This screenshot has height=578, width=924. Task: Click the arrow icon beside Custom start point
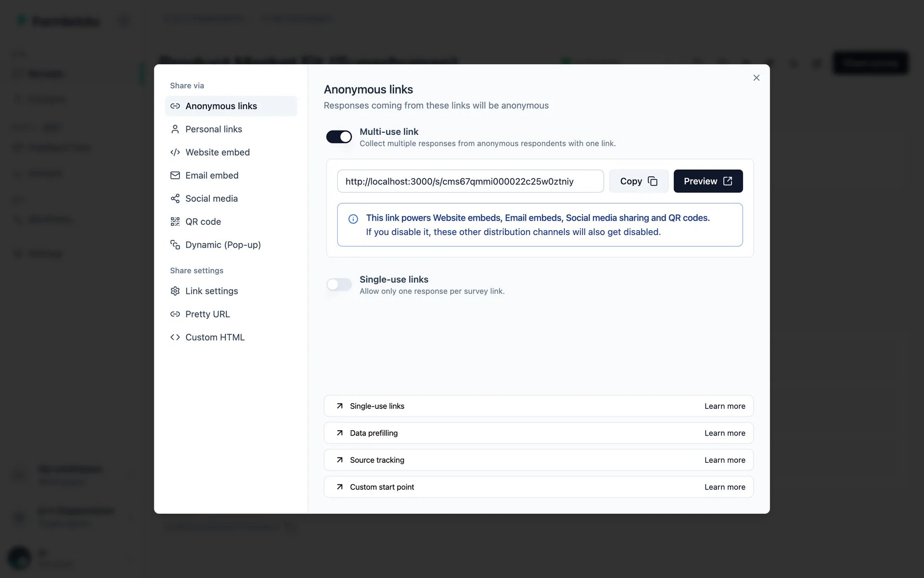(340, 487)
